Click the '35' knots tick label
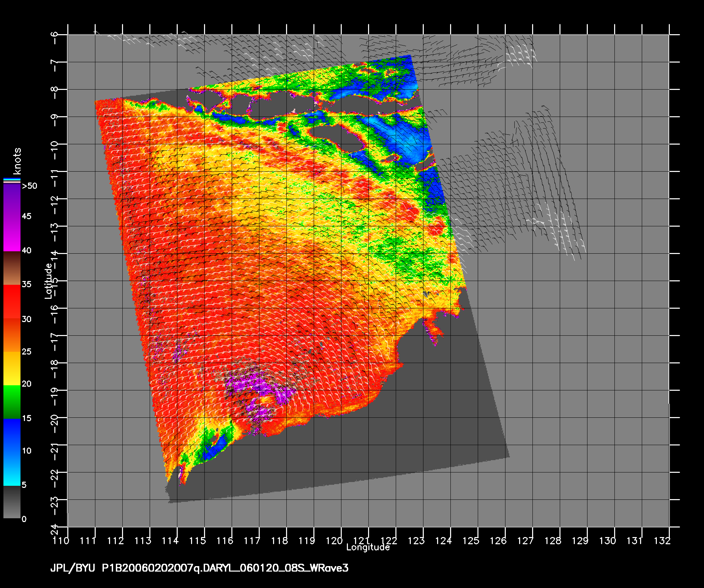The height and width of the screenshot is (588, 704). [x=27, y=284]
